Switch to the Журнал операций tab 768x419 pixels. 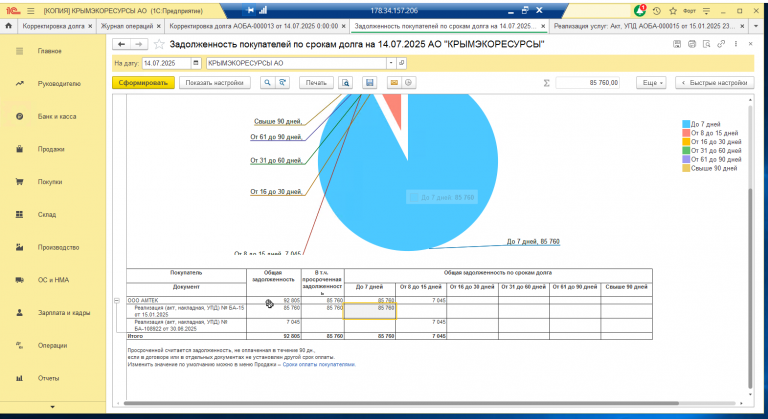(x=127, y=26)
